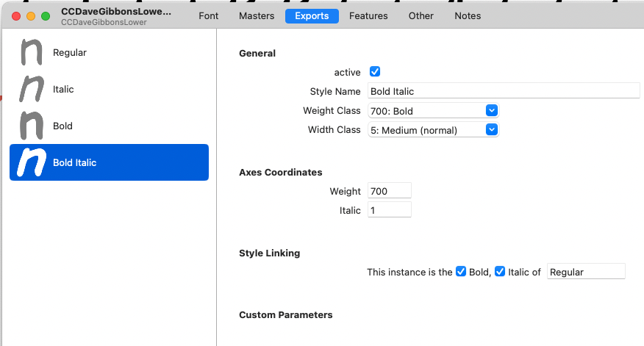The width and height of the screenshot is (644, 346).
Task: Open the Width Class dropdown
Action: (433, 130)
